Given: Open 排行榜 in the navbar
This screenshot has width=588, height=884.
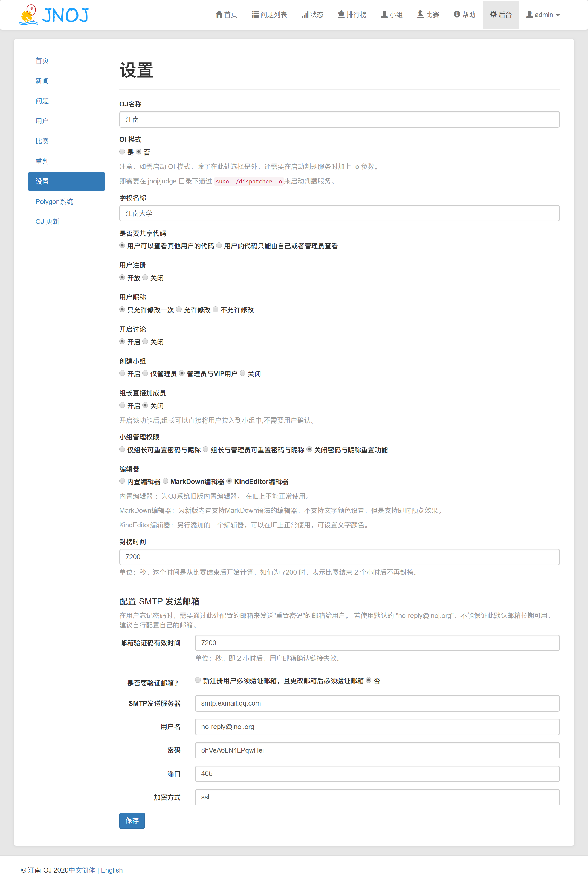Looking at the screenshot, I should click(356, 15).
